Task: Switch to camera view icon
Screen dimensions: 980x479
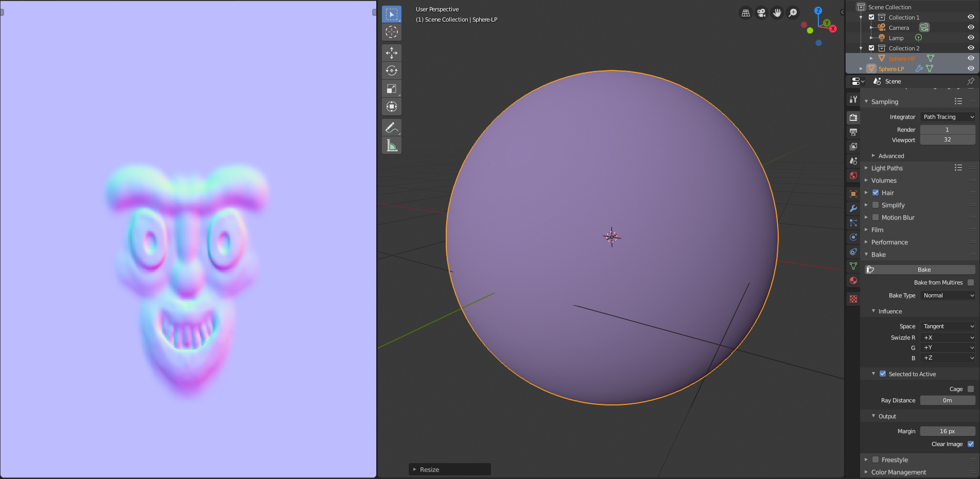Action: pos(761,13)
